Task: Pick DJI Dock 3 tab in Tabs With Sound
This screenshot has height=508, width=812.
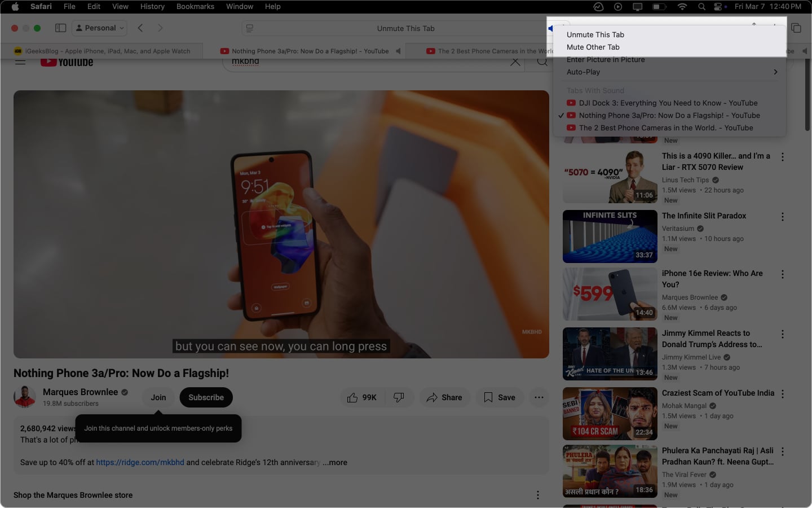Action: click(669, 103)
